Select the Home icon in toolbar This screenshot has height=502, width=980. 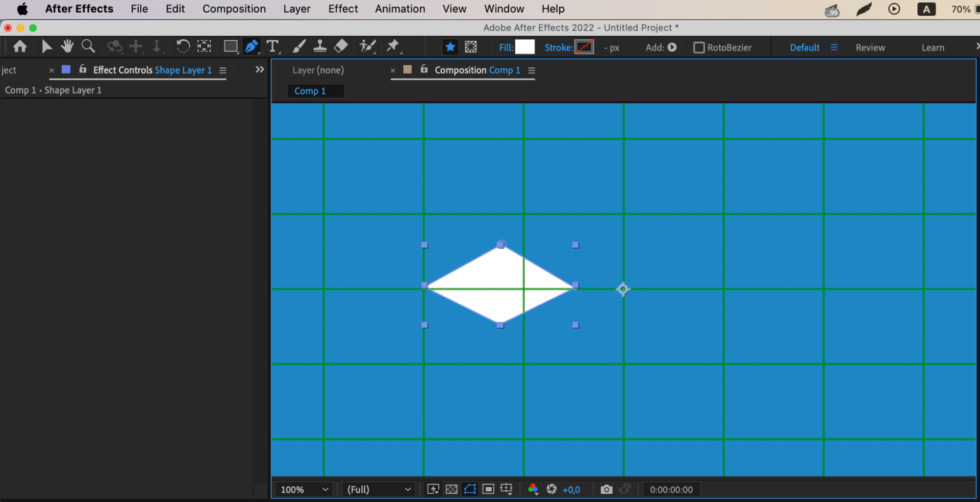(x=20, y=47)
